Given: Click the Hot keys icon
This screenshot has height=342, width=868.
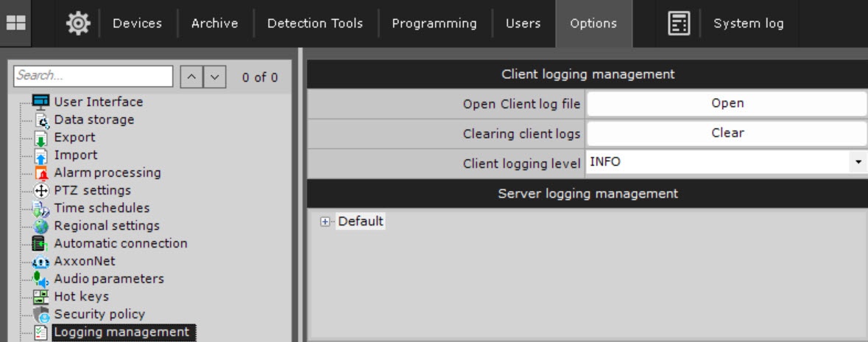Looking at the screenshot, I should pos(41,296).
